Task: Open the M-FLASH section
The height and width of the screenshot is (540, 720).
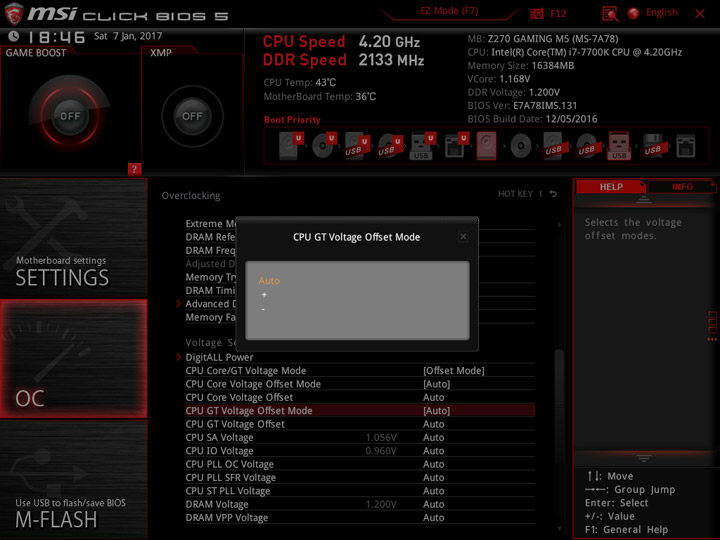Action: tap(73, 479)
